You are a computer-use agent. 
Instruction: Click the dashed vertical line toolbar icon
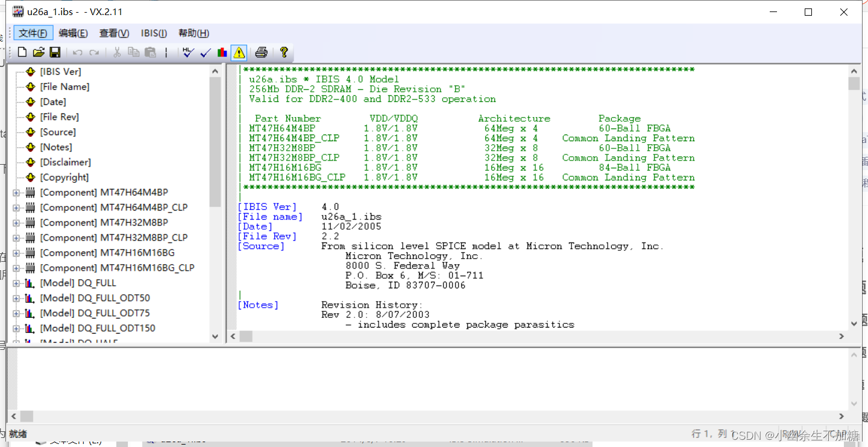[166, 53]
